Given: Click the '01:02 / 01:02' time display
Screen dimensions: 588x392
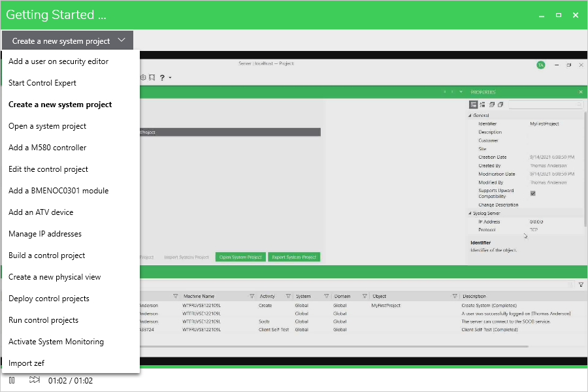Looking at the screenshot, I should [71, 381].
